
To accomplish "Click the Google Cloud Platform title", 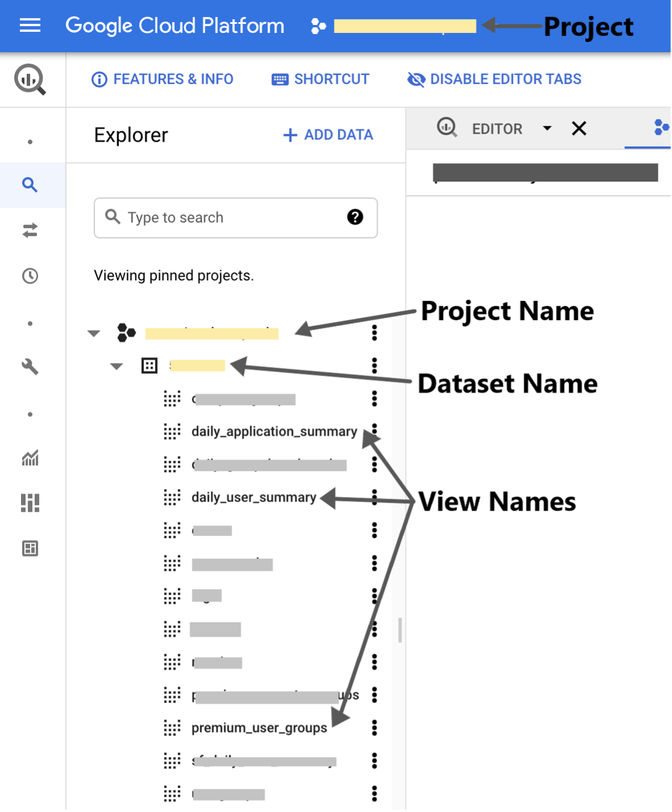I will (x=175, y=26).
